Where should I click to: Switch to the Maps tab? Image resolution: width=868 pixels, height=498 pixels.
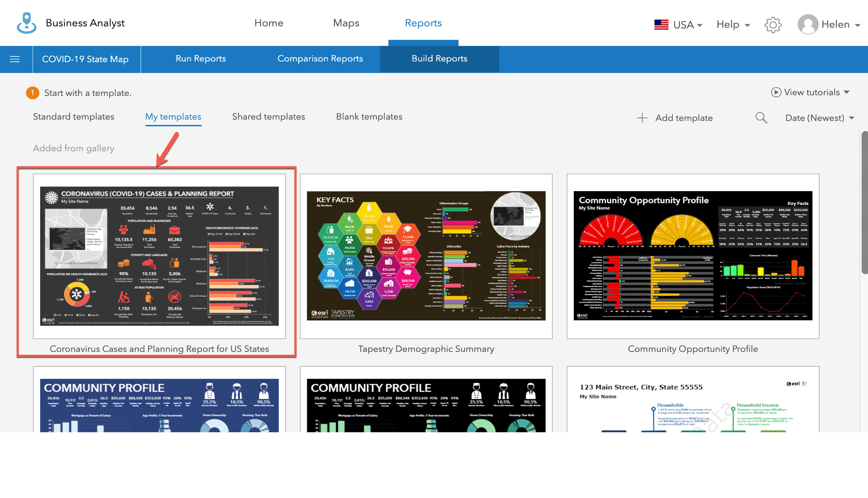346,23
